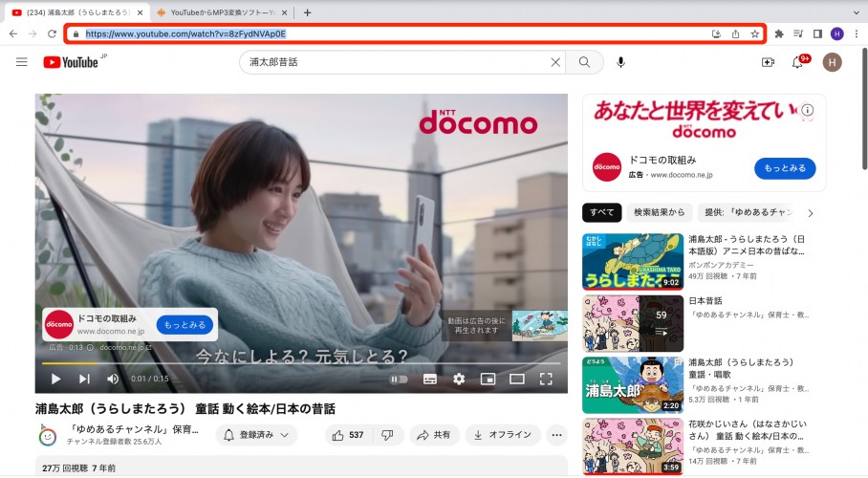Select the 検索結果から filter chip

[x=660, y=212]
